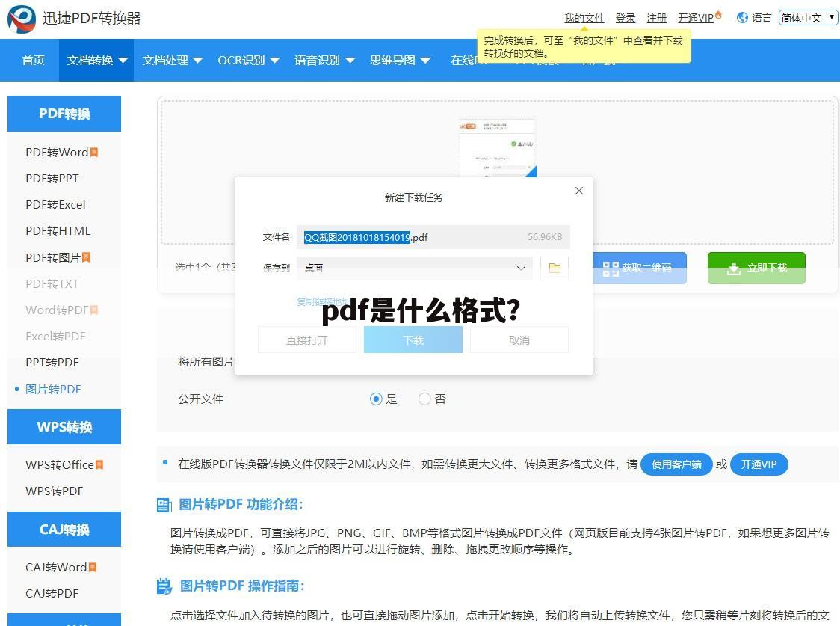Open CAJ转Word in sidebar
This screenshot has height=626, width=840.
click(56, 567)
